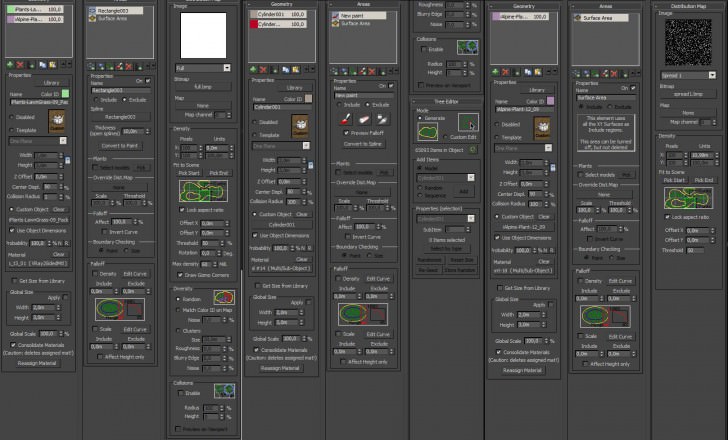Click refresh icon beside Items in Object
The width and height of the screenshot is (728, 440).
point(473,149)
